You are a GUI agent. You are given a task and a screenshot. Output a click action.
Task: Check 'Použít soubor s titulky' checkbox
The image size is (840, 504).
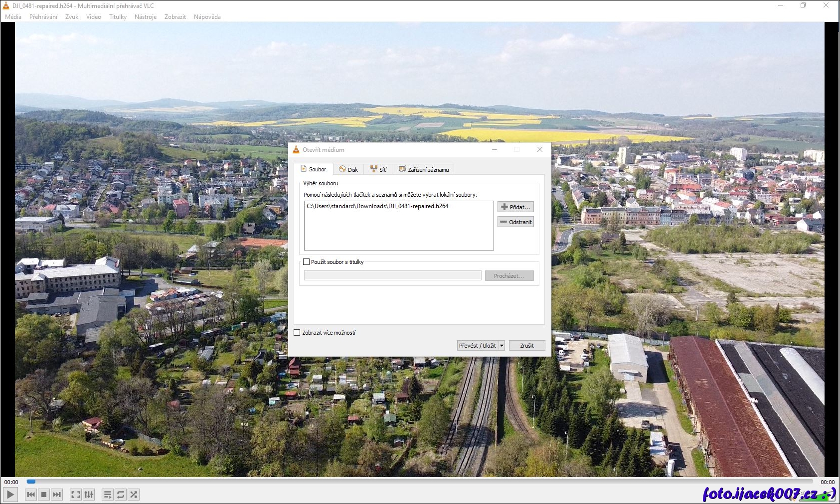tap(307, 262)
